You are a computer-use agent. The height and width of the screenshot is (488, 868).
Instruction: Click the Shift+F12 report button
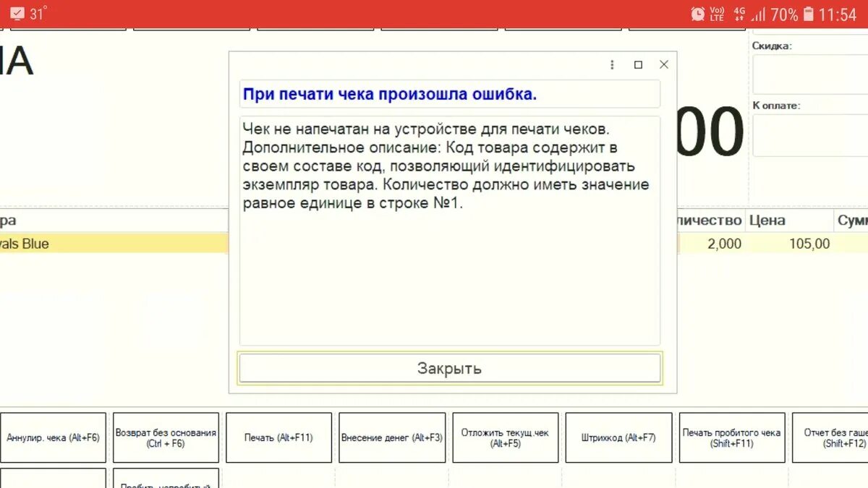pos(830,437)
